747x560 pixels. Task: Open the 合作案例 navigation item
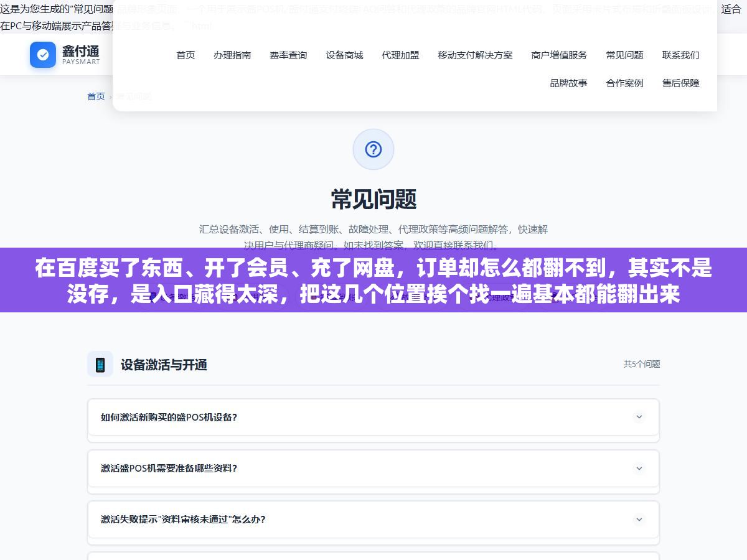point(624,83)
